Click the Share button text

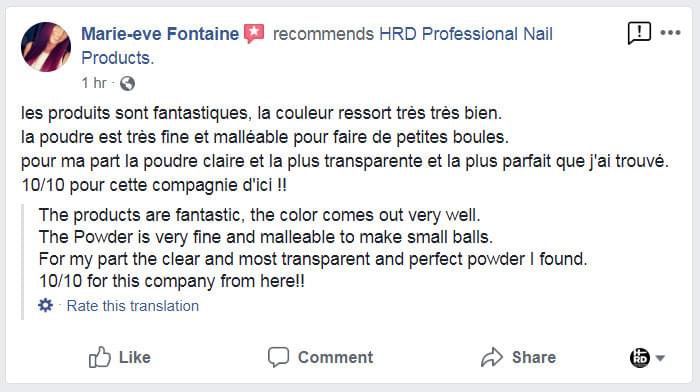pyautogui.click(x=534, y=357)
